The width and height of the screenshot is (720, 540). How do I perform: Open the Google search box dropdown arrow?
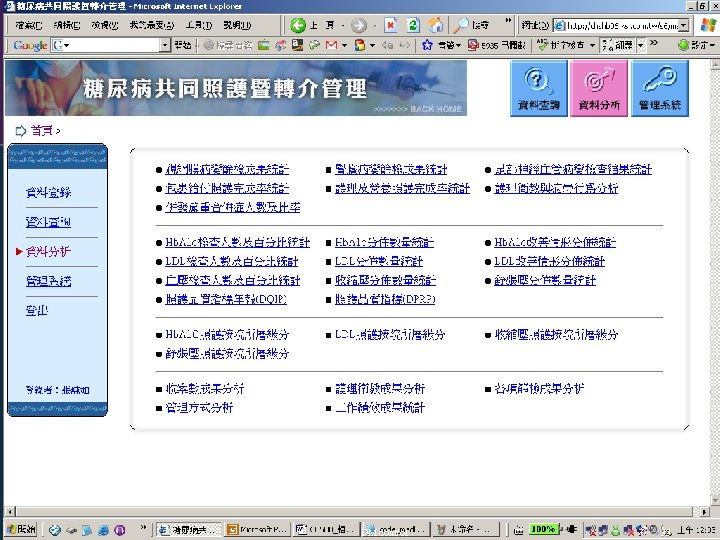tap(165, 45)
